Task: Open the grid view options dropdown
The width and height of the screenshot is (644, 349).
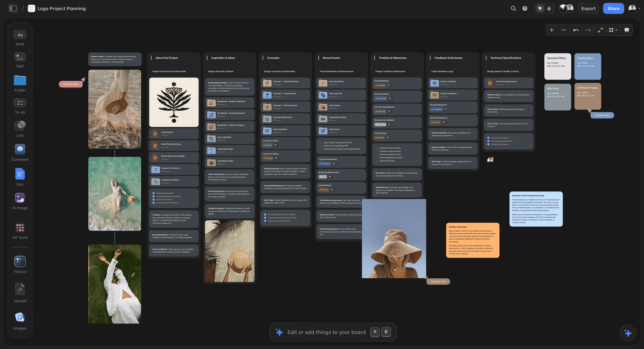Action: point(613,30)
